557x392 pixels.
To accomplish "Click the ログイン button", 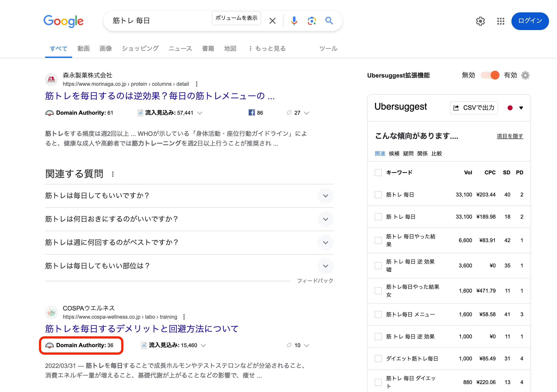I will (x=530, y=21).
